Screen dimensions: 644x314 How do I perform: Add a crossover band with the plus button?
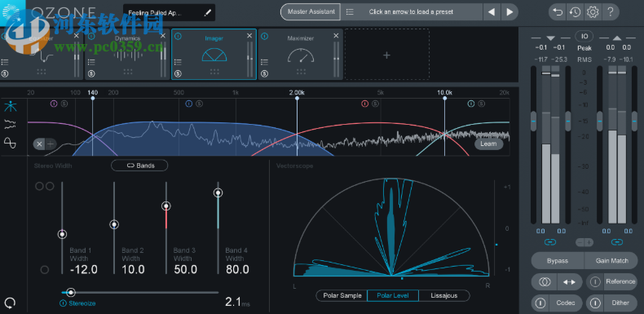click(x=50, y=144)
